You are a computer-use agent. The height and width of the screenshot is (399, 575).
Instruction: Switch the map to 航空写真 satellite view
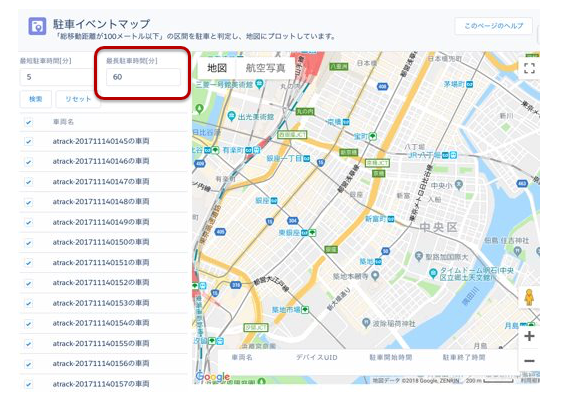point(265,68)
